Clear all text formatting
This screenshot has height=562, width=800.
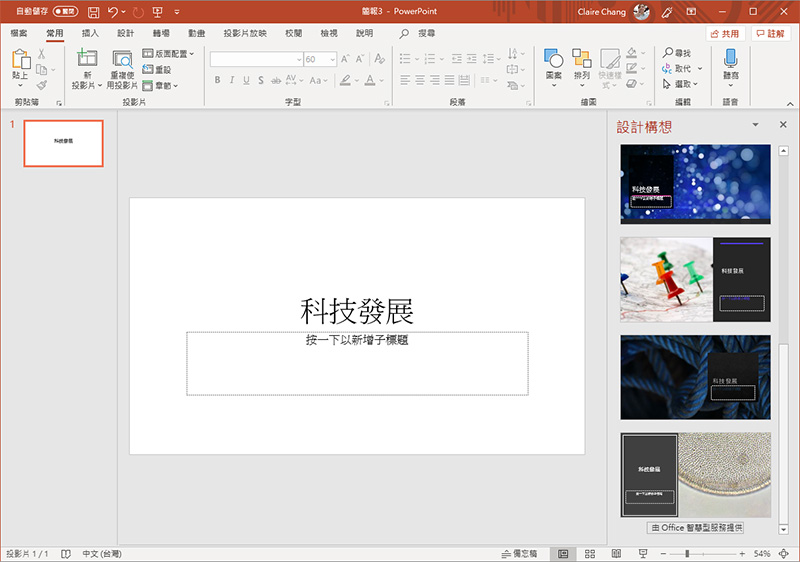(379, 59)
